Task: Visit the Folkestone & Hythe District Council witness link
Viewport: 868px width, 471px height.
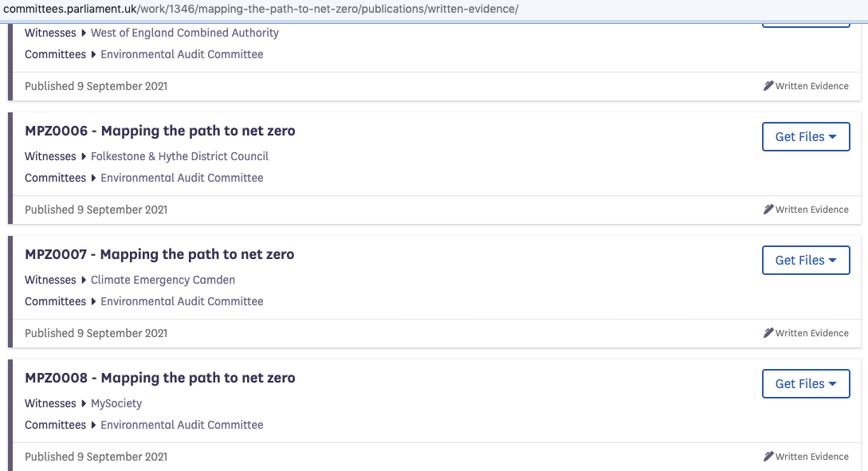Action: tap(179, 157)
